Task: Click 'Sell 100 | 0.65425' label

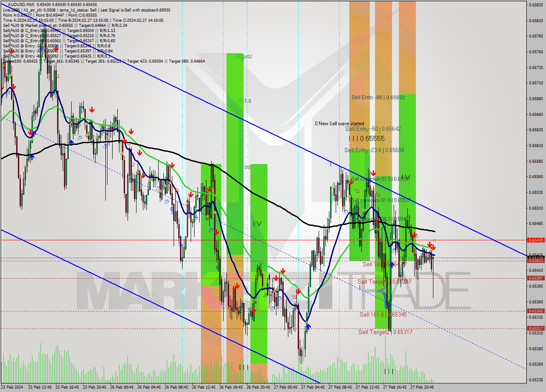Action: click(x=383, y=264)
